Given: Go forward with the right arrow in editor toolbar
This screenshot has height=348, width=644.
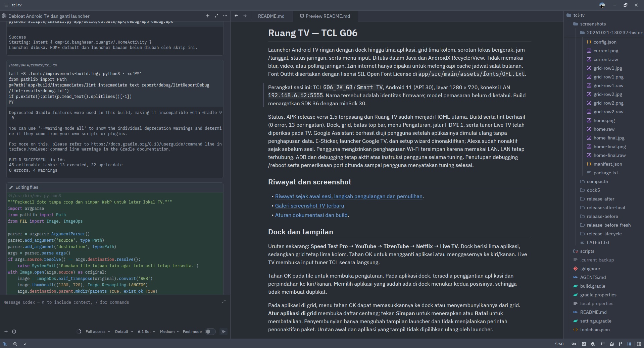Looking at the screenshot, I should click(x=245, y=16).
